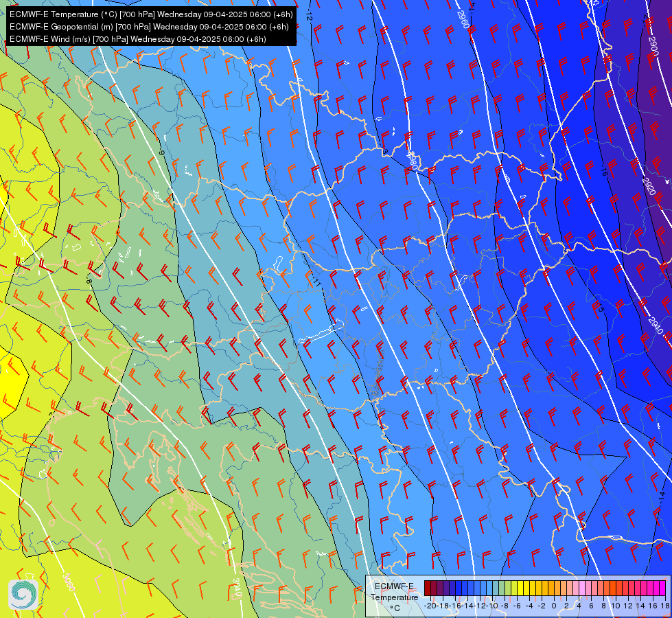
Task: Click the -20 tick label on legend
Action: coord(430,606)
